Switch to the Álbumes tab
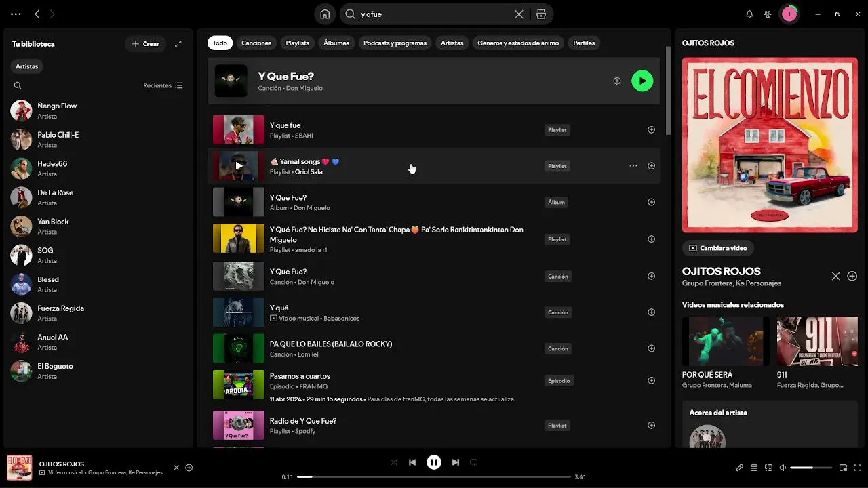868x488 pixels. pyautogui.click(x=336, y=43)
